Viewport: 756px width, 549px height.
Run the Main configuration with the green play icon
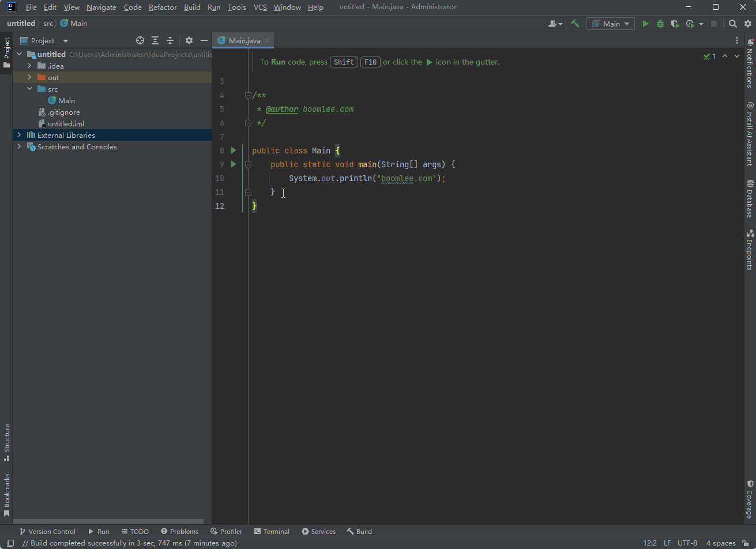pyautogui.click(x=645, y=23)
